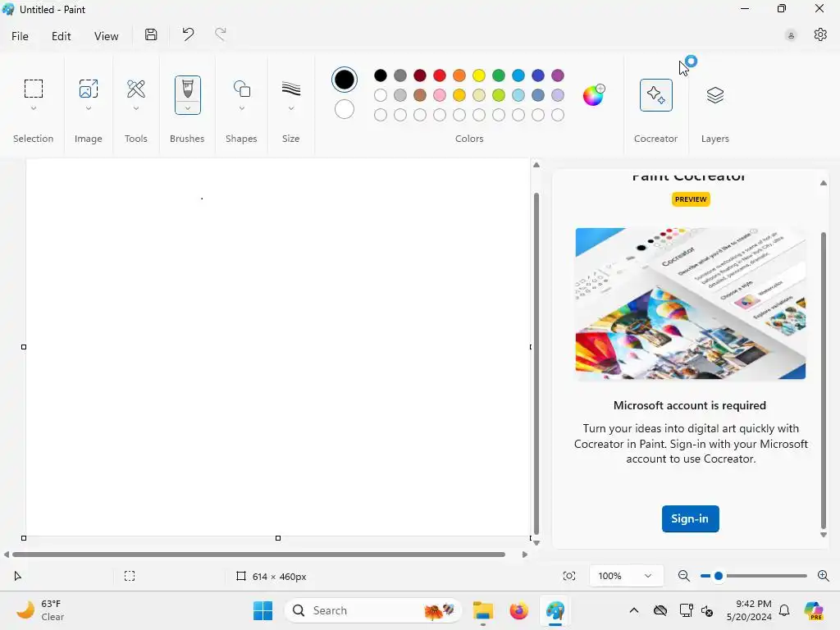The height and width of the screenshot is (630, 840).
Task: Pick the purple color swatch
Action: pyautogui.click(x=558, y=75)
